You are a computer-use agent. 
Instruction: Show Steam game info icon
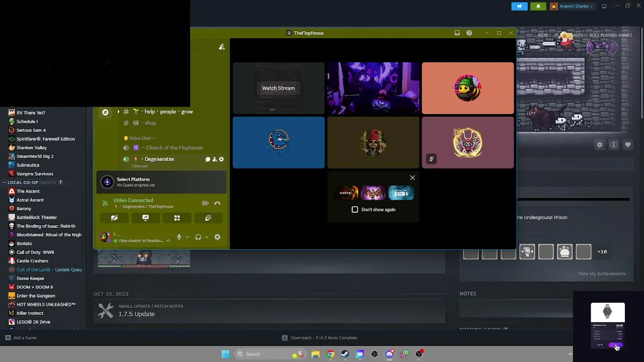(614, 145)
